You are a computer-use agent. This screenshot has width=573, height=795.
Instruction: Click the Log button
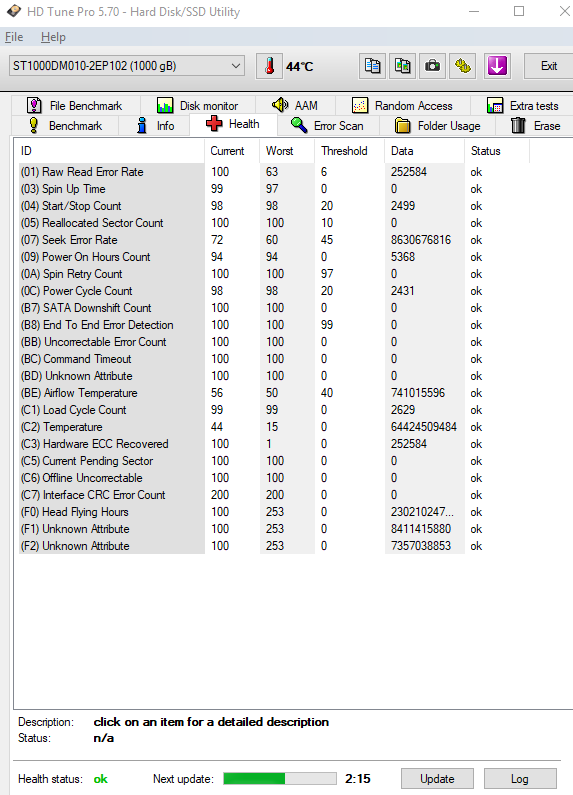(520, 779)
